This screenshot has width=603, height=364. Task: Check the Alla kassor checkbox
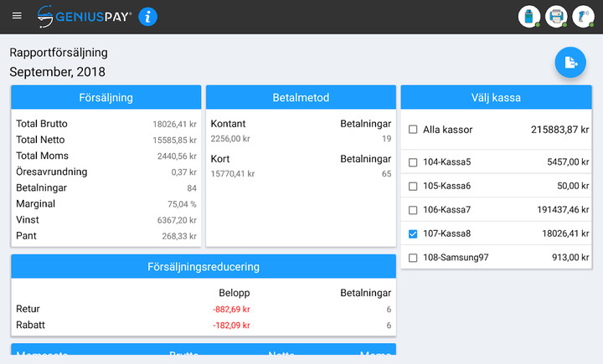click(x=413, y=130)
